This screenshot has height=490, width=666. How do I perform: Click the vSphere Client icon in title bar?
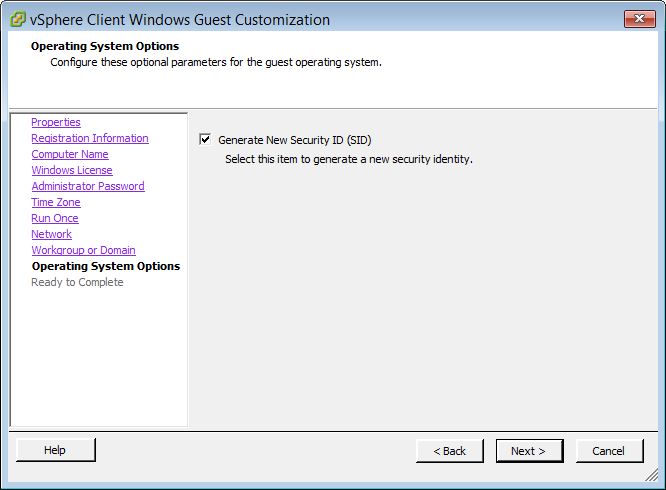click(18, 20)
